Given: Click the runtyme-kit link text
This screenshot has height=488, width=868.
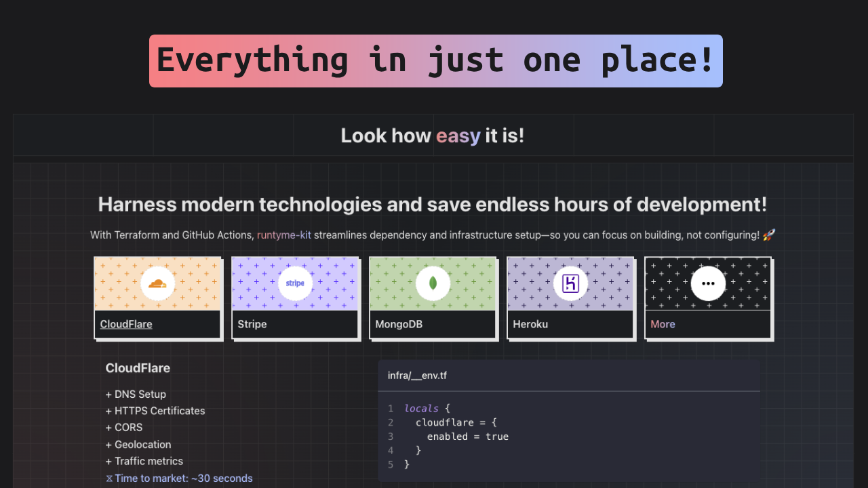Looking at the screenshot, I should pyautogui.click(x=284, y=235).
